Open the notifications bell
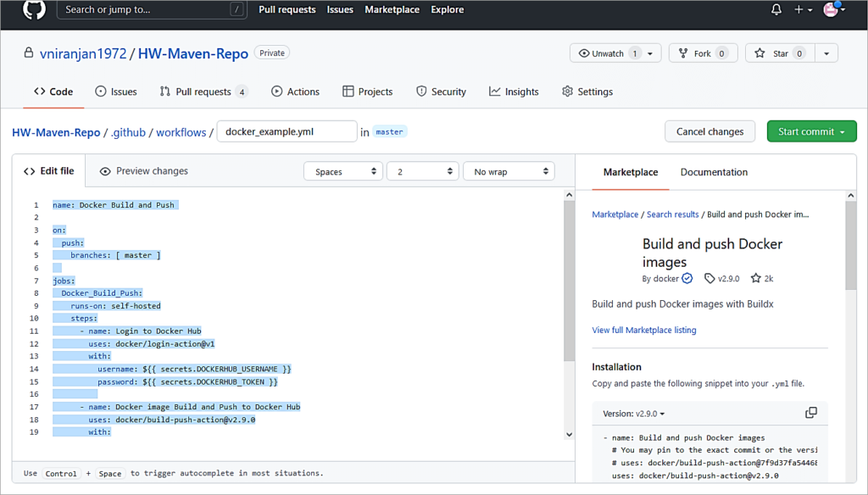The width and height of the screenshot is (868, 495). click(x=775, y=9)
